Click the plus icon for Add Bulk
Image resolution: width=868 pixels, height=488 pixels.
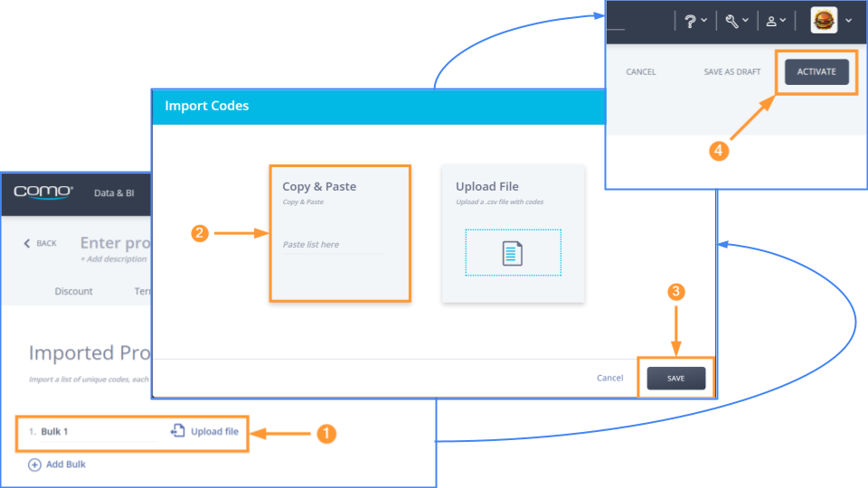tap(34, 465)
